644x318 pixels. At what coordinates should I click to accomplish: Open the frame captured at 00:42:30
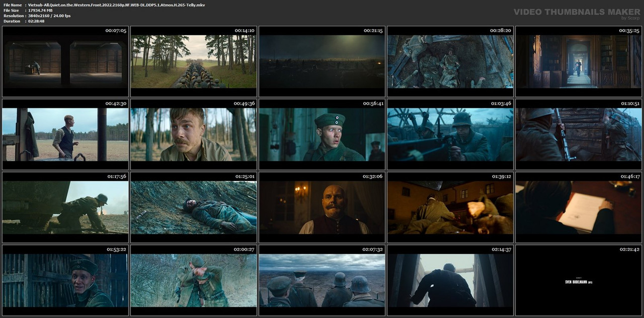65,134
